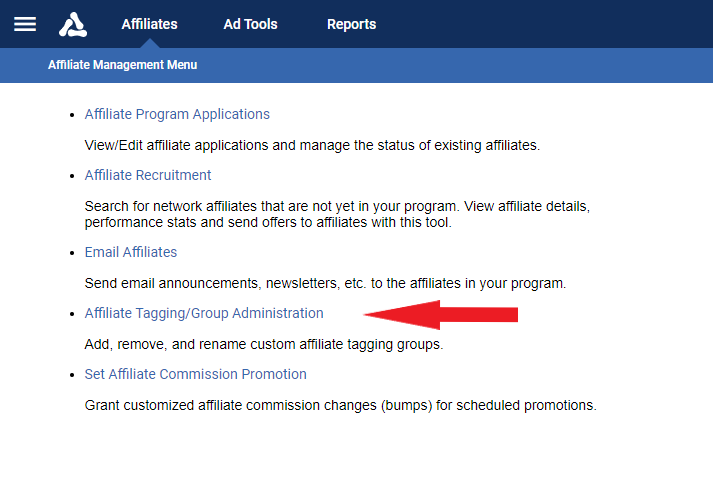Click the triangular brand logo
713x495 pixels.
pos(73,24)
